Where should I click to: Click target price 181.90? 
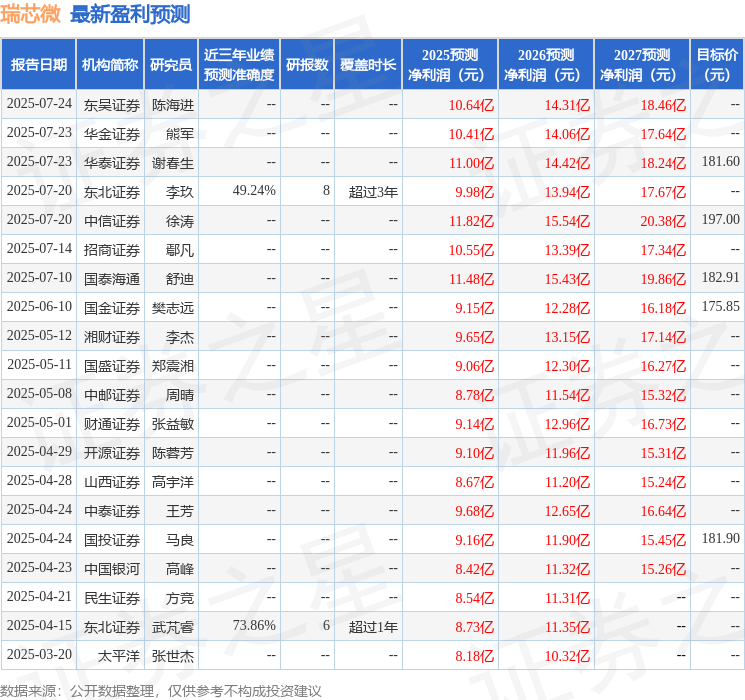click(721, 538)
